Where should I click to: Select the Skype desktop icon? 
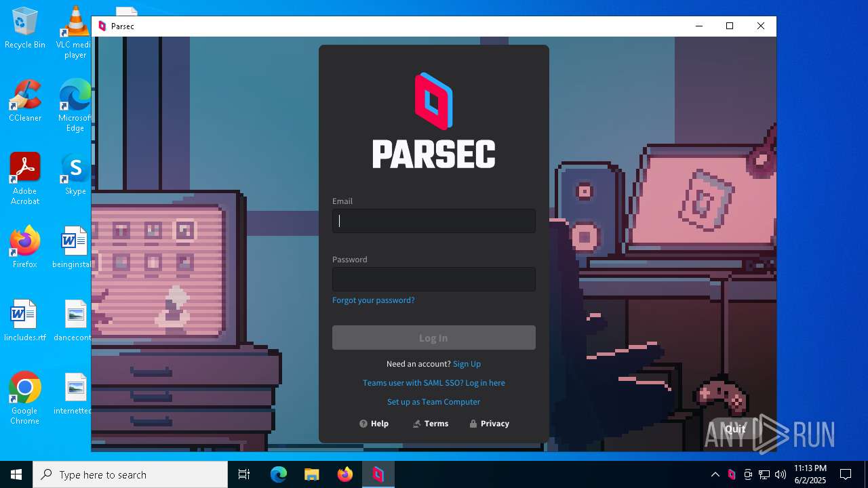click(75, 174)
